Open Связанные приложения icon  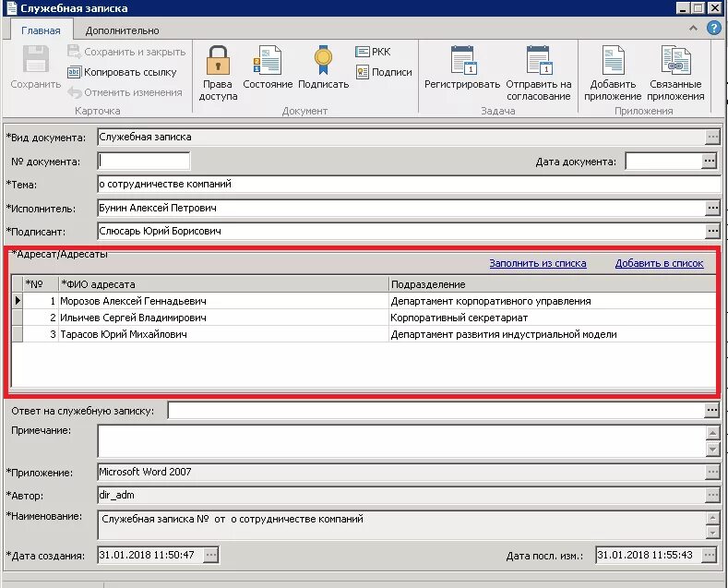click(675, 60)
